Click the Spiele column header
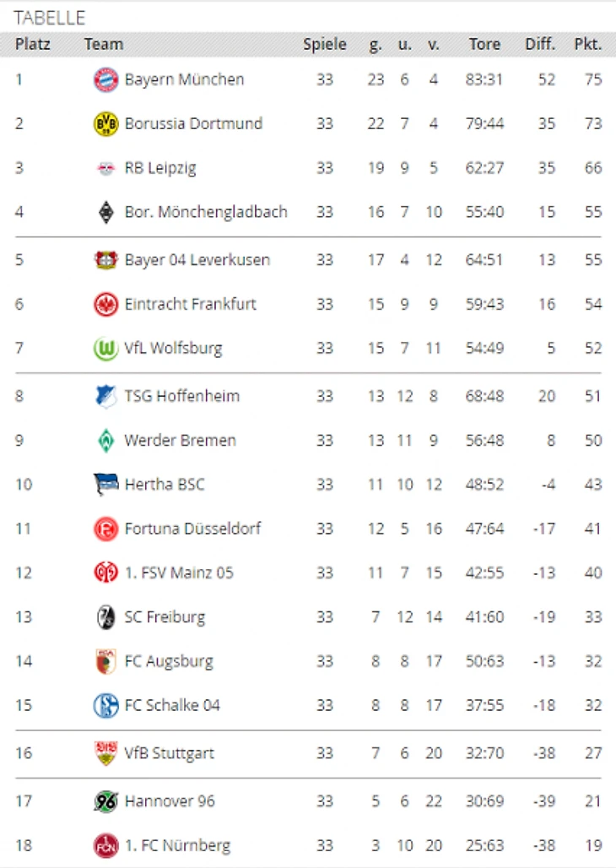This screenshot has width=616, height=868. click(x=324, y=44)
